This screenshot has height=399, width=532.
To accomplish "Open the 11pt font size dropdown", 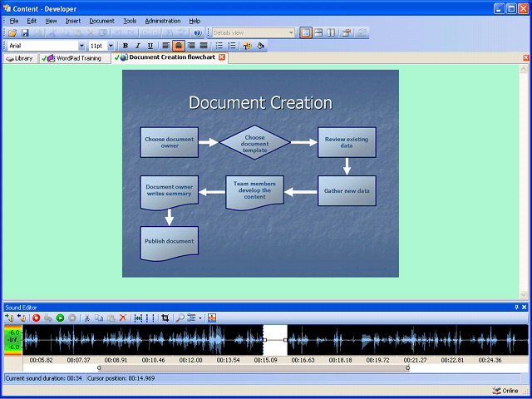I will point(111,46).
